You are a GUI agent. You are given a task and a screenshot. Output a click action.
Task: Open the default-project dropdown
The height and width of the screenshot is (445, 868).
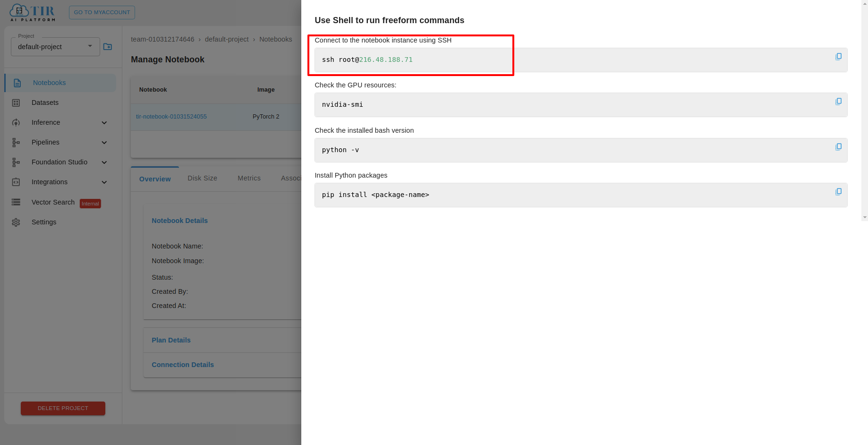(55, 47)
